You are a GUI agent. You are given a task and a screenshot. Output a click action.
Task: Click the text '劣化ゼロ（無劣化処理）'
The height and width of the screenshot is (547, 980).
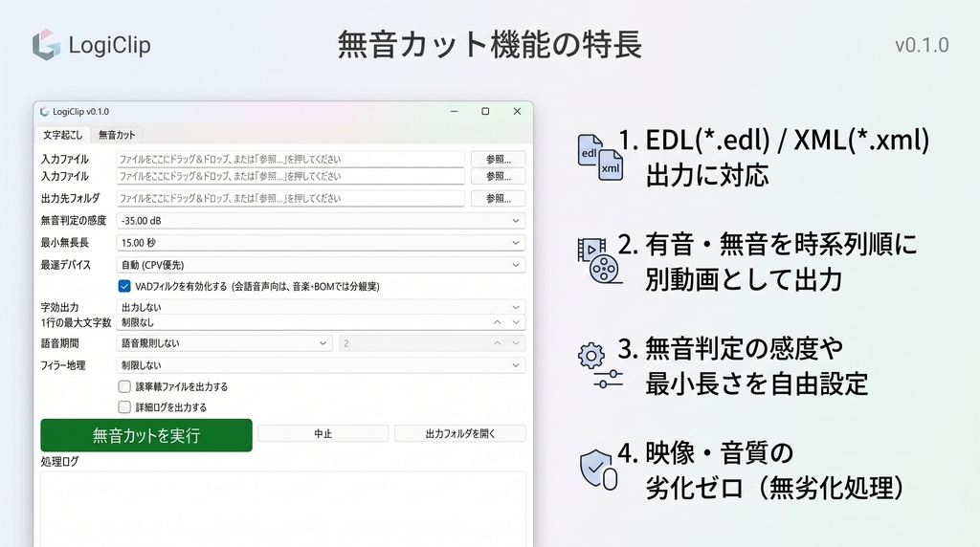pos(775,488)
